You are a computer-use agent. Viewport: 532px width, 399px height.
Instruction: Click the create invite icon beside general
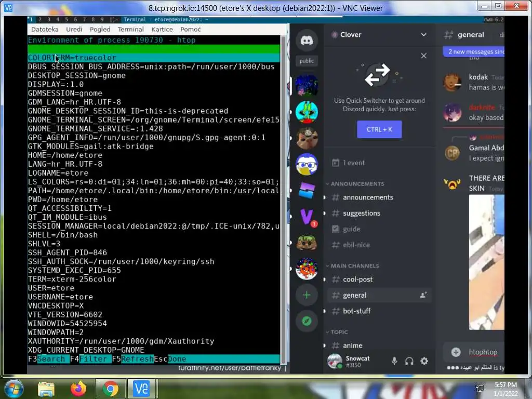click(x=423, y=295)
